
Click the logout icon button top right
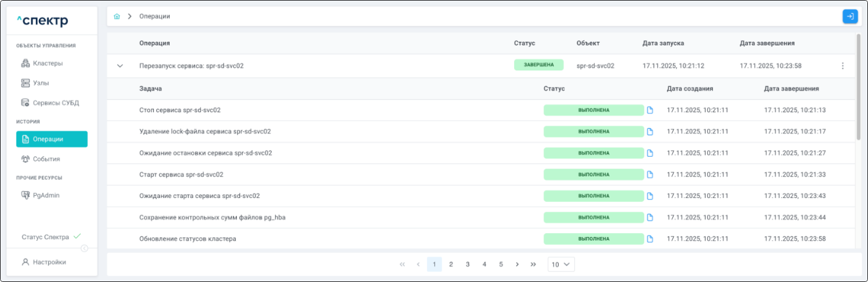point(850,16)
